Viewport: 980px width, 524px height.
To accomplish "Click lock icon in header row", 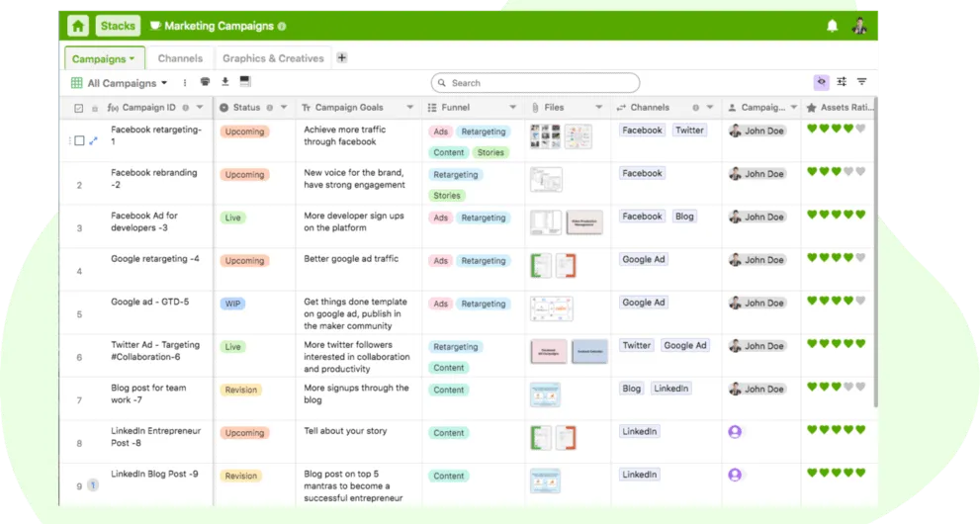I will 94,108.
